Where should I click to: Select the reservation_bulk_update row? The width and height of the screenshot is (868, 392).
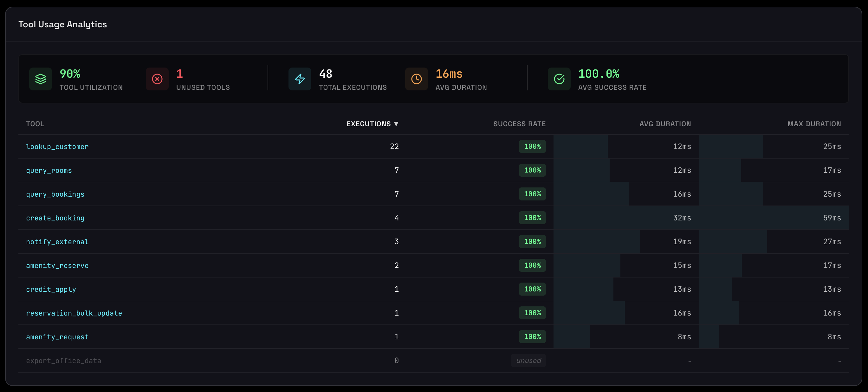(74, 313)
